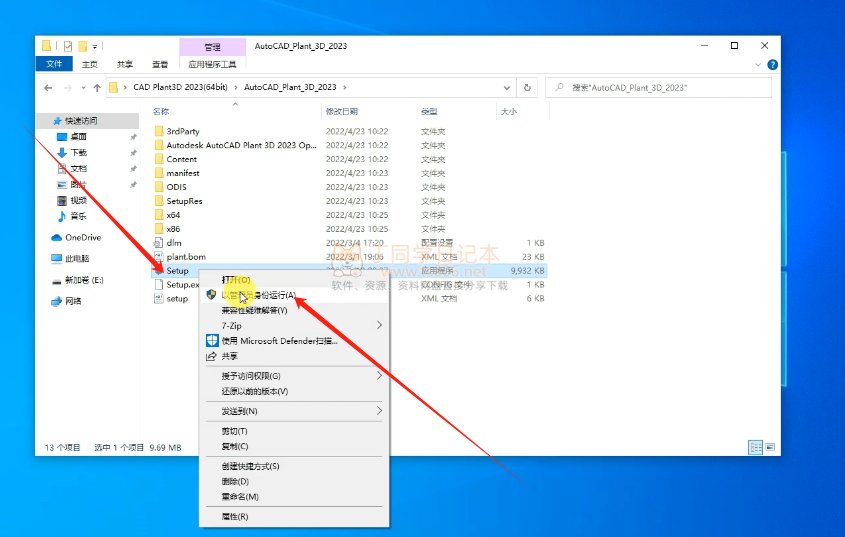
Task: Go up one folder level
Action: (97, 87)
